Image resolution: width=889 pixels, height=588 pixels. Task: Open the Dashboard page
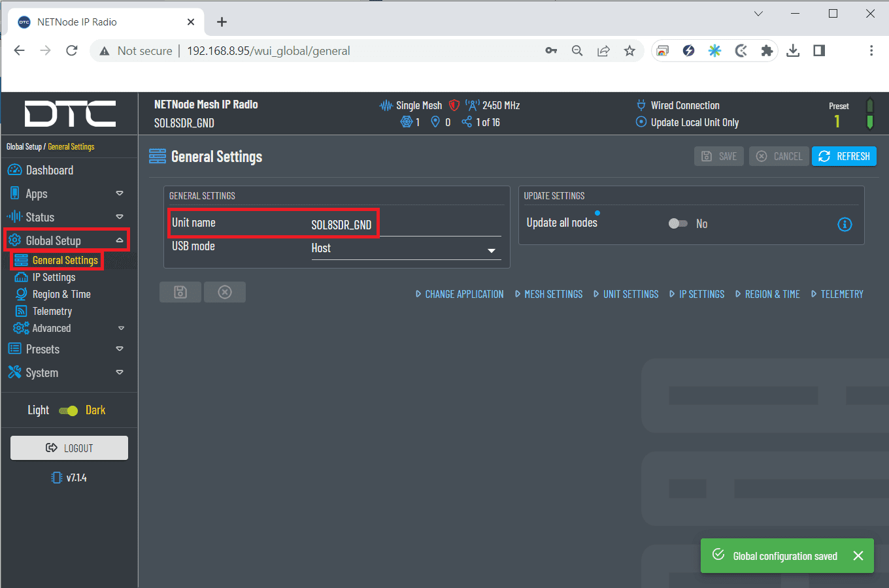point(50,171)
